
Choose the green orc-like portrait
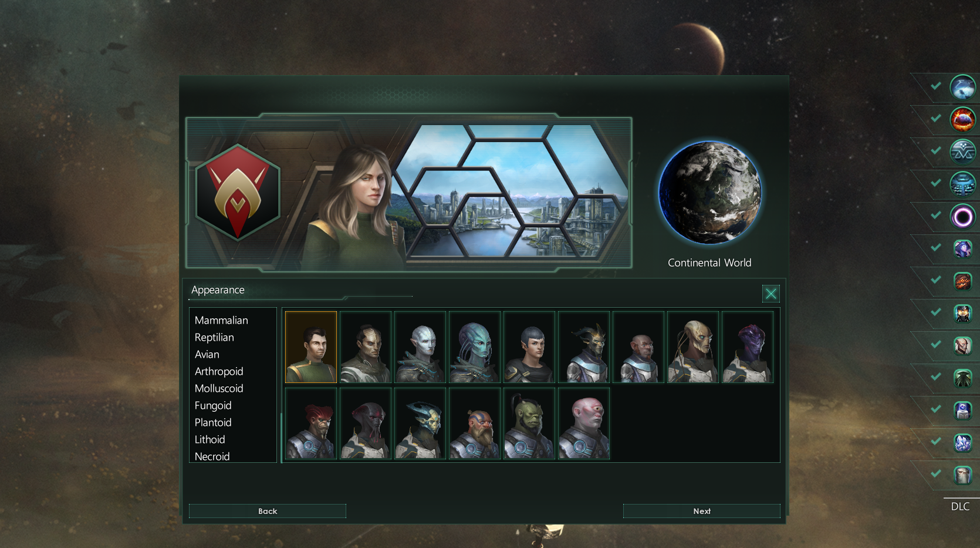pyautogui.click(x=529, y=423)
